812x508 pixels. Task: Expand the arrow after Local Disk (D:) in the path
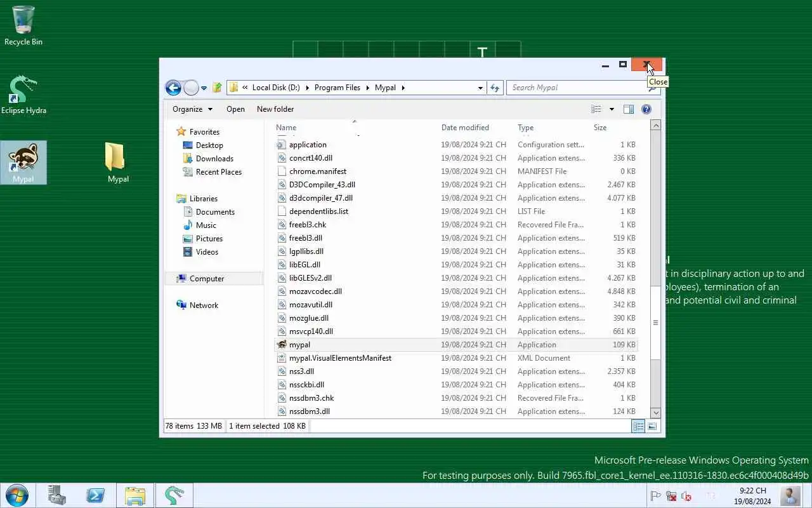point(307,88)
